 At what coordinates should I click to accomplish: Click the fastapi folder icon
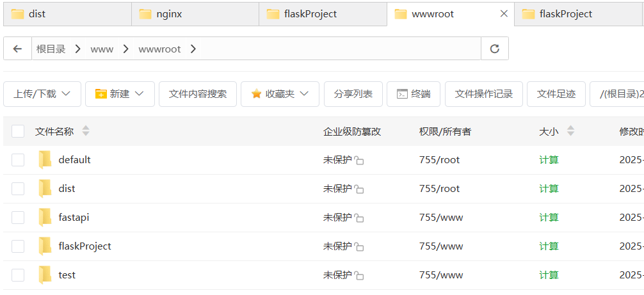coord(45,217)
